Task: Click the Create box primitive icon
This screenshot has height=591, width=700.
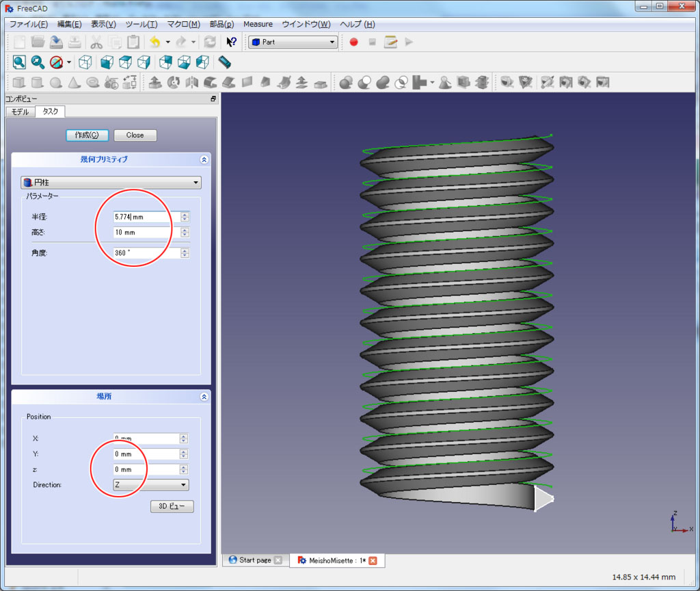Action: click(18, 82)
